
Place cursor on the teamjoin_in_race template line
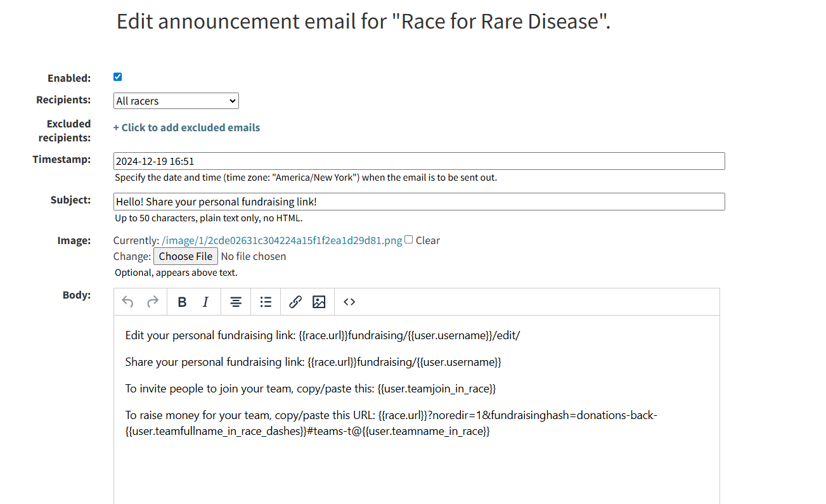(x=310, y=388)
